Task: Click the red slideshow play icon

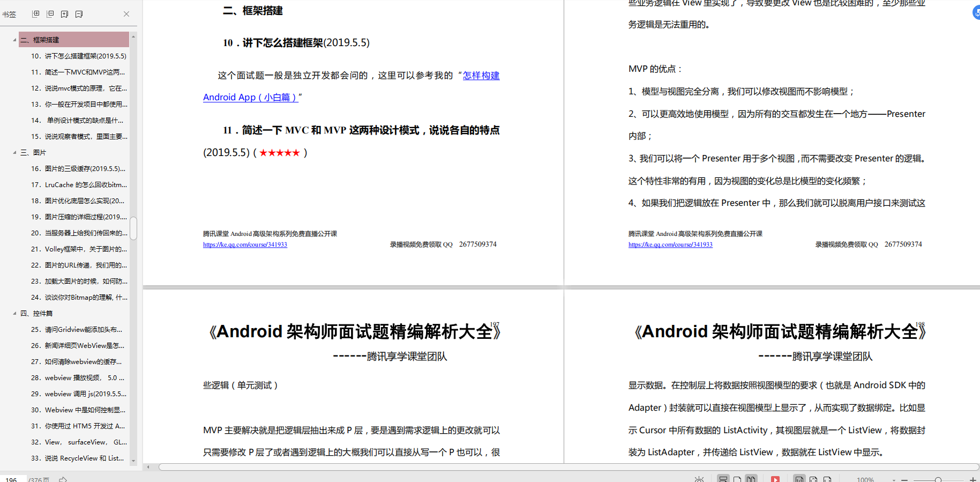Action: tap(775, 479)
